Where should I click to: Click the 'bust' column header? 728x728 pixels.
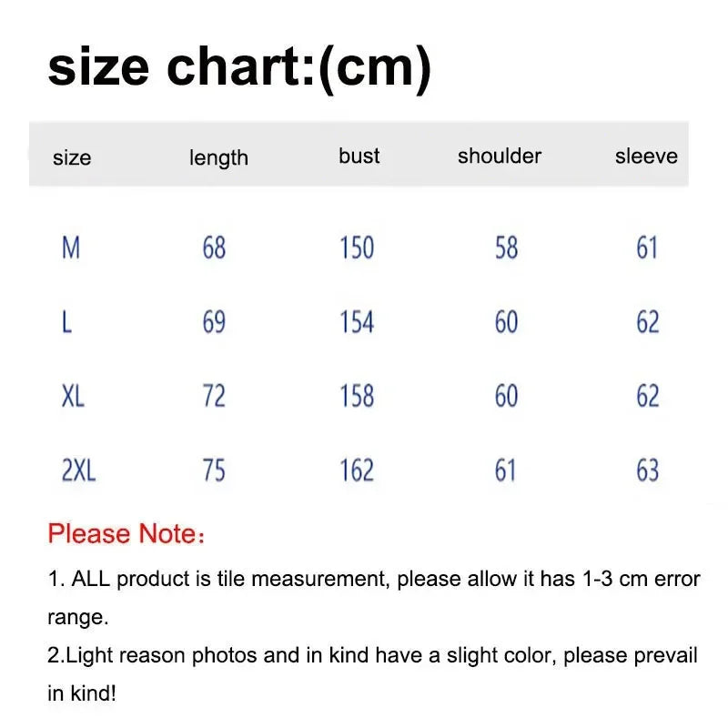pos(359,156)
